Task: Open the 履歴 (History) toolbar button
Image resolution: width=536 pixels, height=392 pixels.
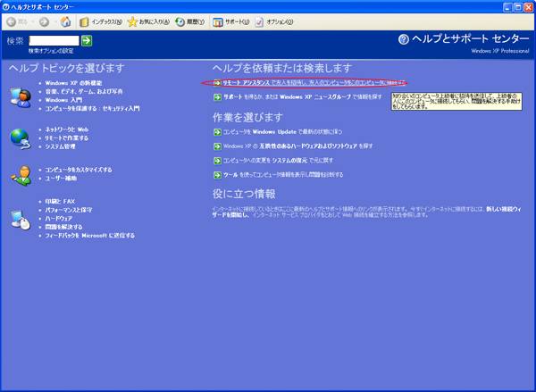Action: (x=189, y=21)
